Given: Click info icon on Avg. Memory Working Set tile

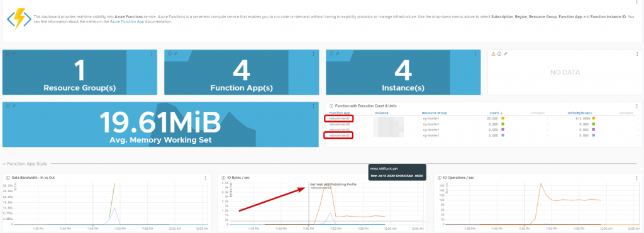Looking at the screenshot, I should point(8,106).
